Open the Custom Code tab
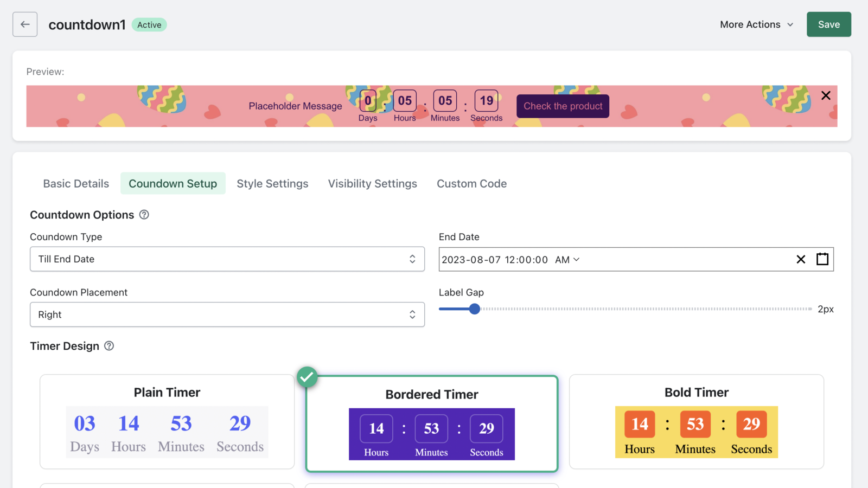This screenshot has height=488, width=868. [x=472, y=184]
